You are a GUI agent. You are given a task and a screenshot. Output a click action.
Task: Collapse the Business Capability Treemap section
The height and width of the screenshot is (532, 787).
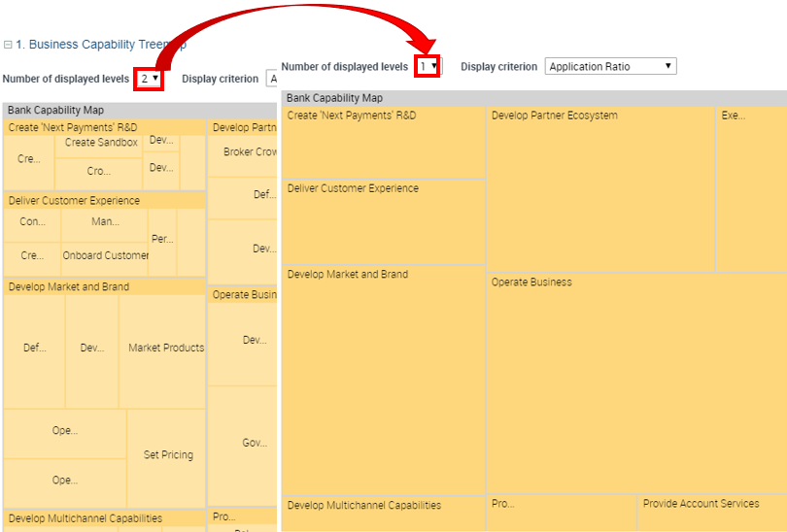point(8,45)
